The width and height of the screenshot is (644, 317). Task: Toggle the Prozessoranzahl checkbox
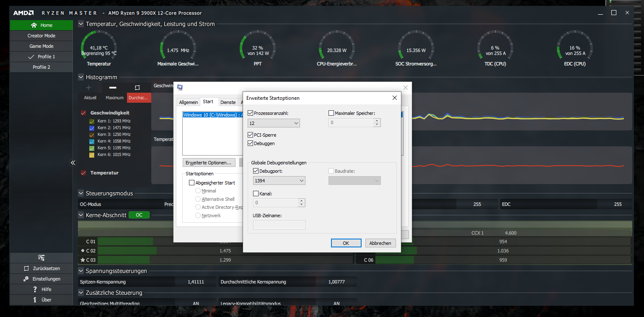pos(251,113)
